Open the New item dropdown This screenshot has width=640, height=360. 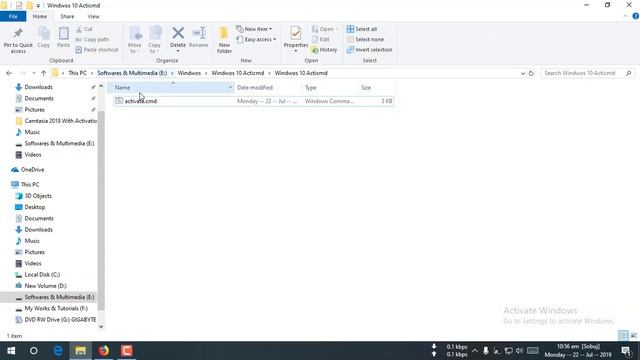click(x=254, y=29)
